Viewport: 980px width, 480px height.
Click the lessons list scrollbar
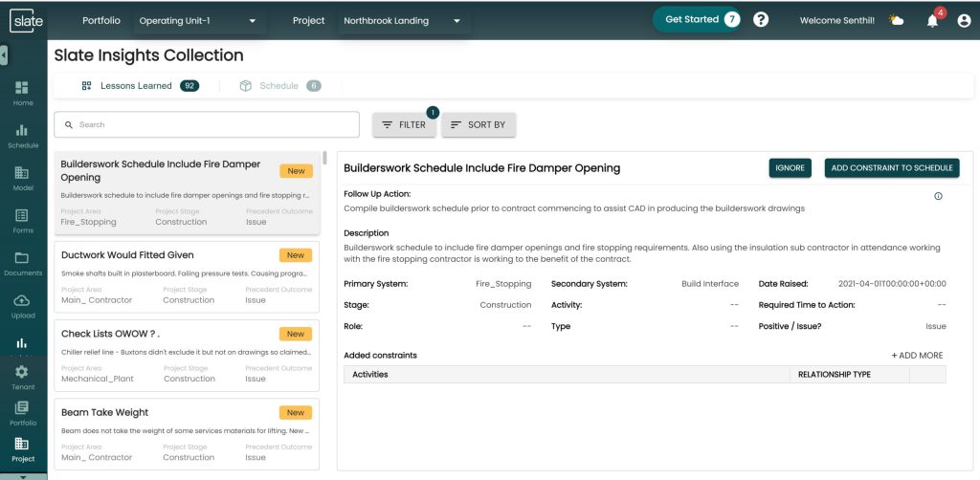point(325,159)
